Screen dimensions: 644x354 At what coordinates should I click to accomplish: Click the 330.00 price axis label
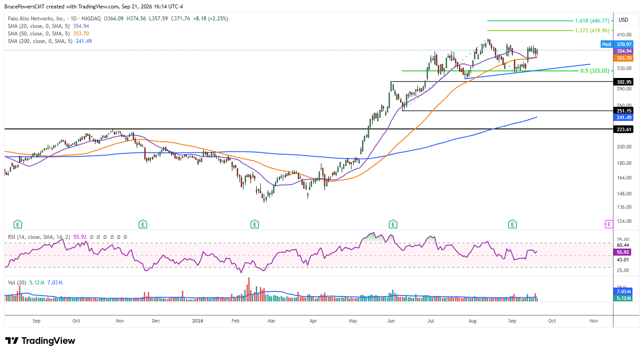coord(624,68)
